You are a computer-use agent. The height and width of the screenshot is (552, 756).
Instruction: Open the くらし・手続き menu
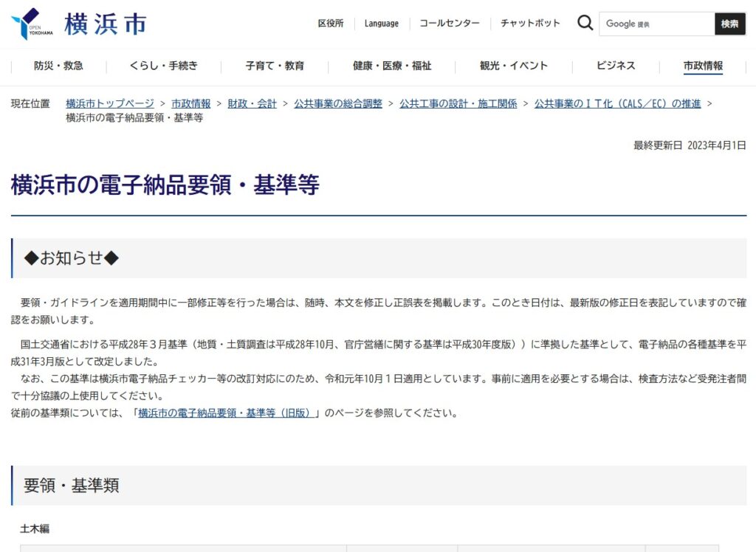[x=163, y=66]
